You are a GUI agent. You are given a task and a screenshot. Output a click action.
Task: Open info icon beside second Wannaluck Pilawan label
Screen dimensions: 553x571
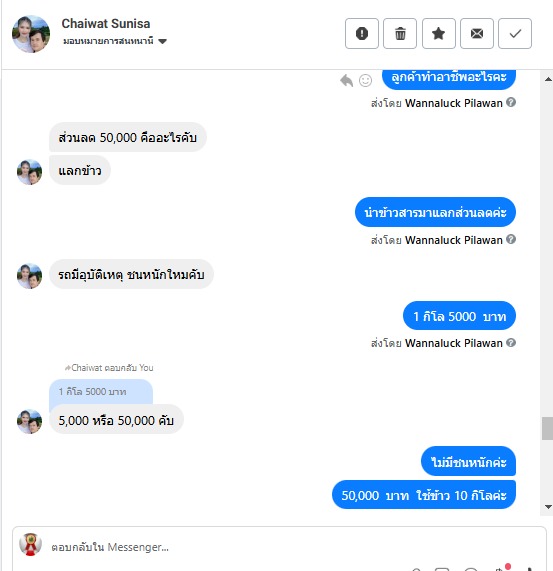point(511,239)
